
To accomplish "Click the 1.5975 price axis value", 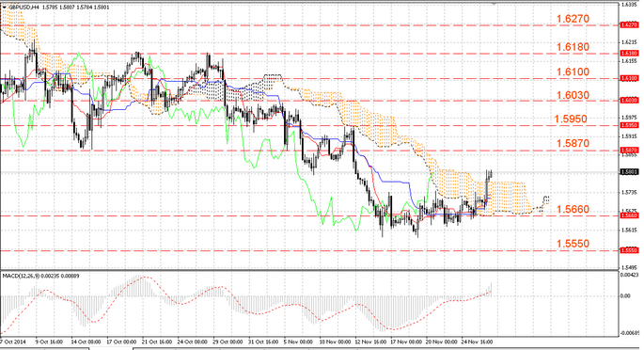I will point(629,118).
